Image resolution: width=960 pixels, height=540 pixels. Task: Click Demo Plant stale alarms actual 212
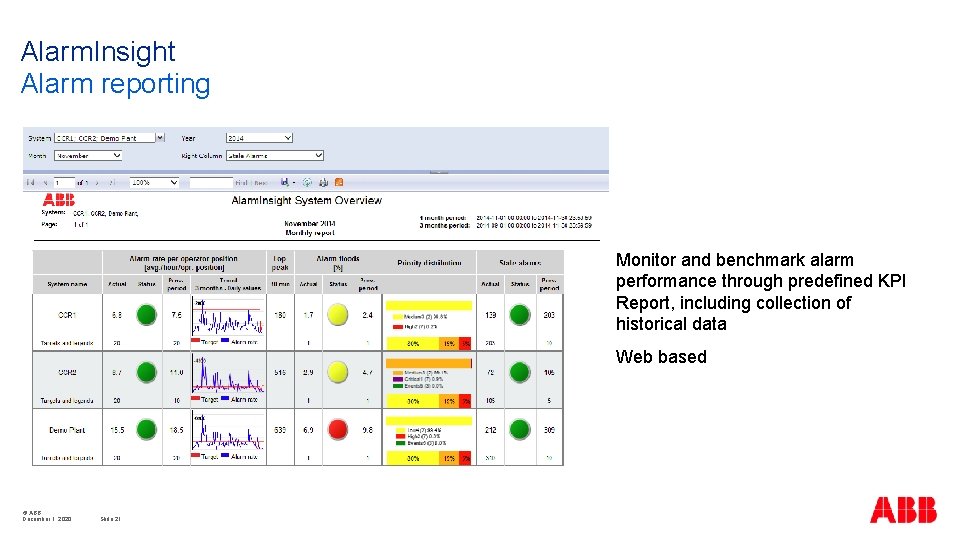[x=490, y=430]
